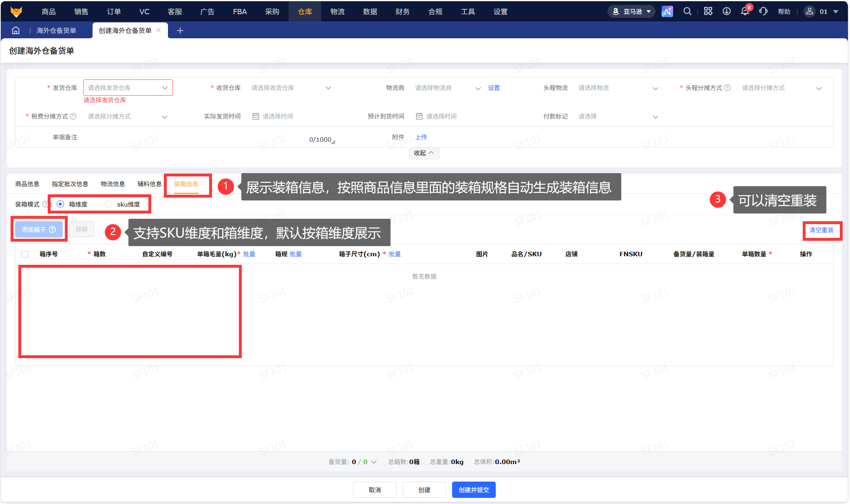Open the 仓库 menu

coord(305,11)
